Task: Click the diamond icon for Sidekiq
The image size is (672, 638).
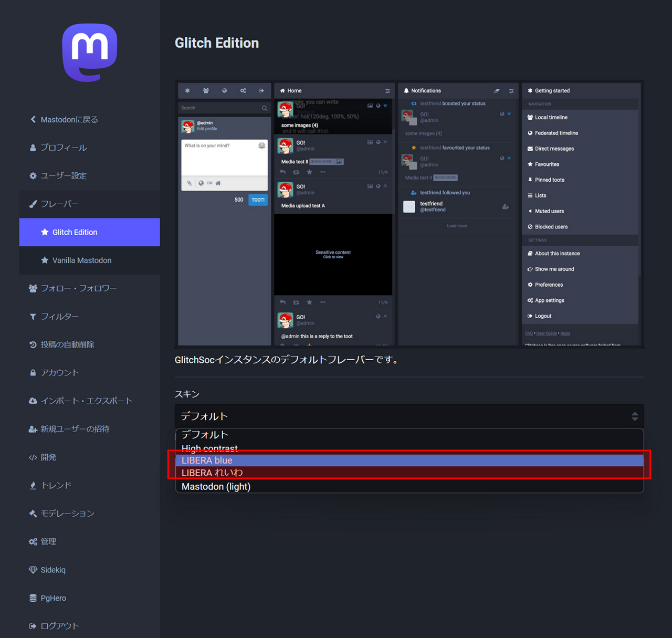Action: coord(33,570)
